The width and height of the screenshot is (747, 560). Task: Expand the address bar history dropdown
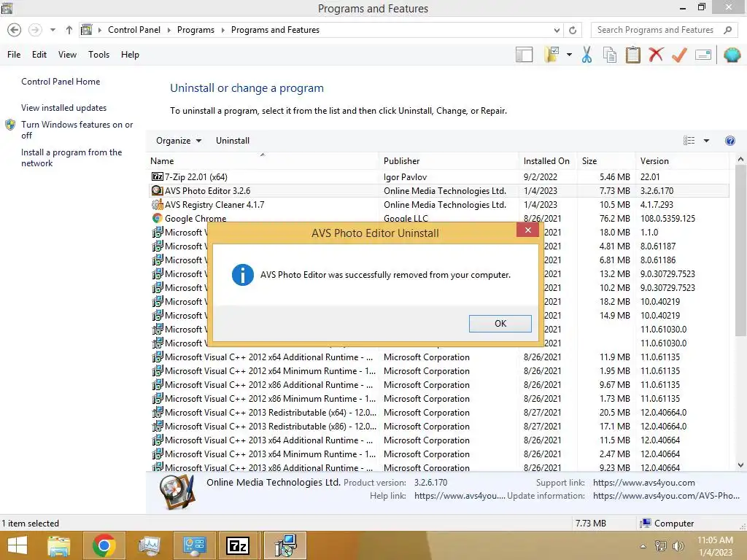point(557,30)
